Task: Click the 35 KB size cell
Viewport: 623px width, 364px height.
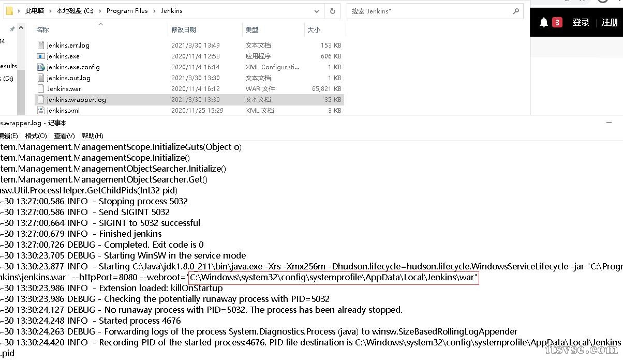Action: coord(333,99)
